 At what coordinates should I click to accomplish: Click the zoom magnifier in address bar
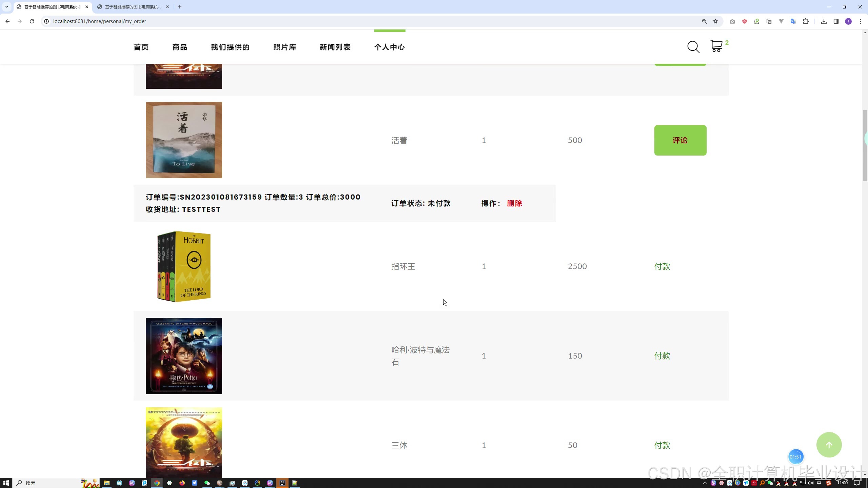pyautogui.click(x=704, y=21)
